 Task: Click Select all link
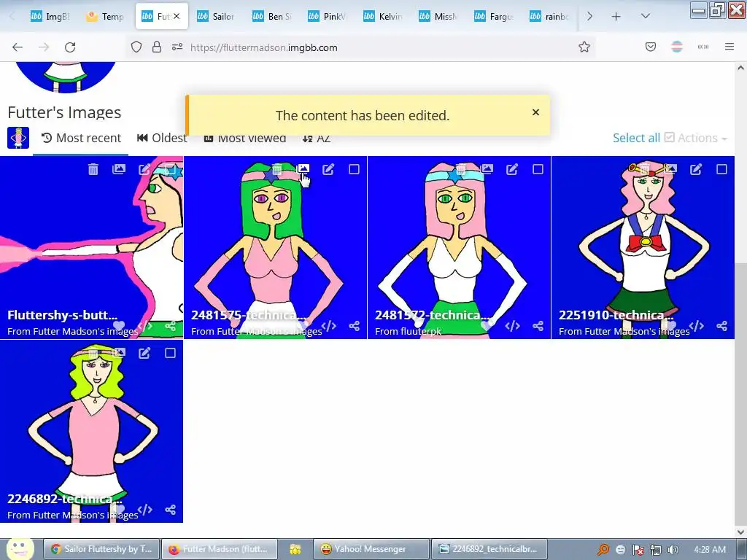[636, 138]
